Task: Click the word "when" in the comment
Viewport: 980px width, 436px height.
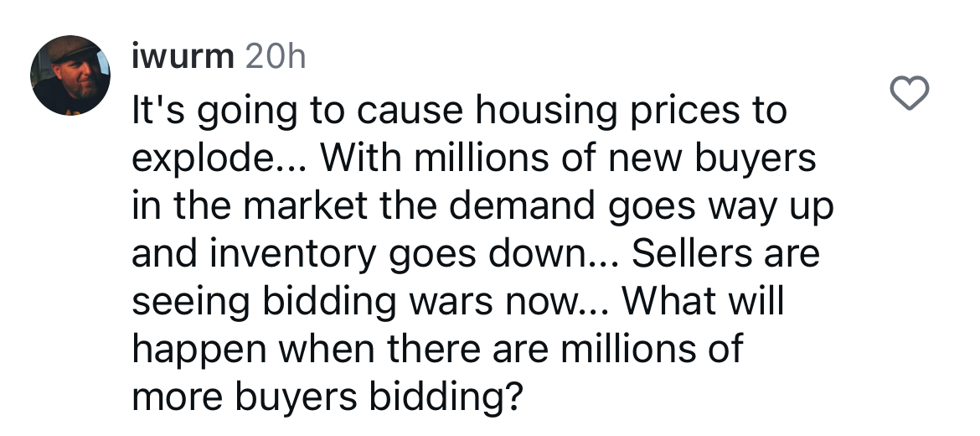Action: 327,349
